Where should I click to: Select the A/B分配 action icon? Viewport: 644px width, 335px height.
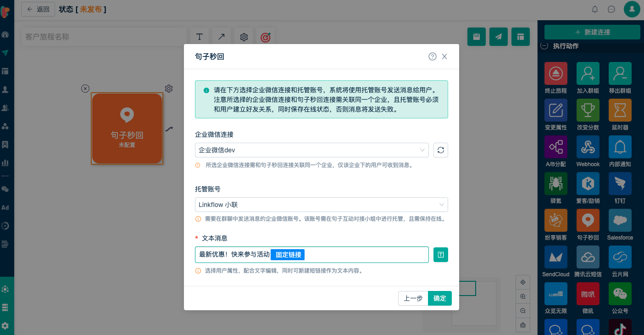tap(556, 147)
